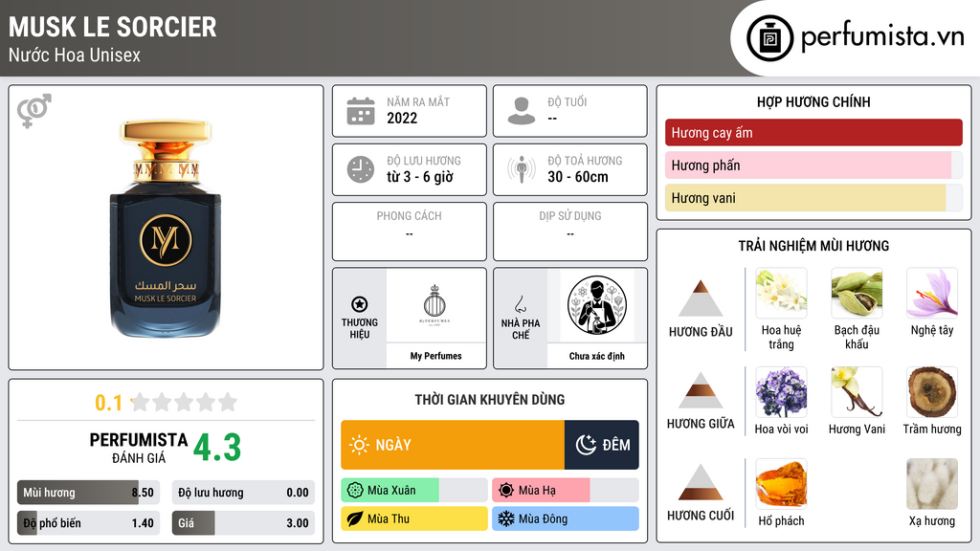
Task: Open the Nghệ tây note image
Action: point(932,293)
